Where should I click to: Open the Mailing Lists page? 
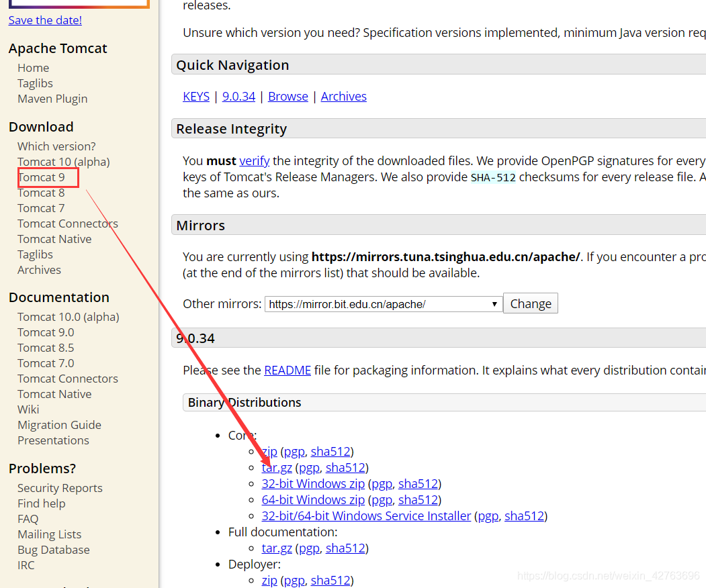tap(50, 534)
